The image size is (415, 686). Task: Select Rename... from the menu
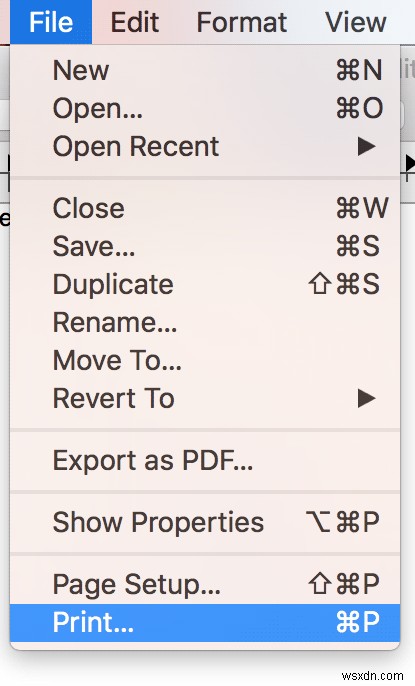205,322
